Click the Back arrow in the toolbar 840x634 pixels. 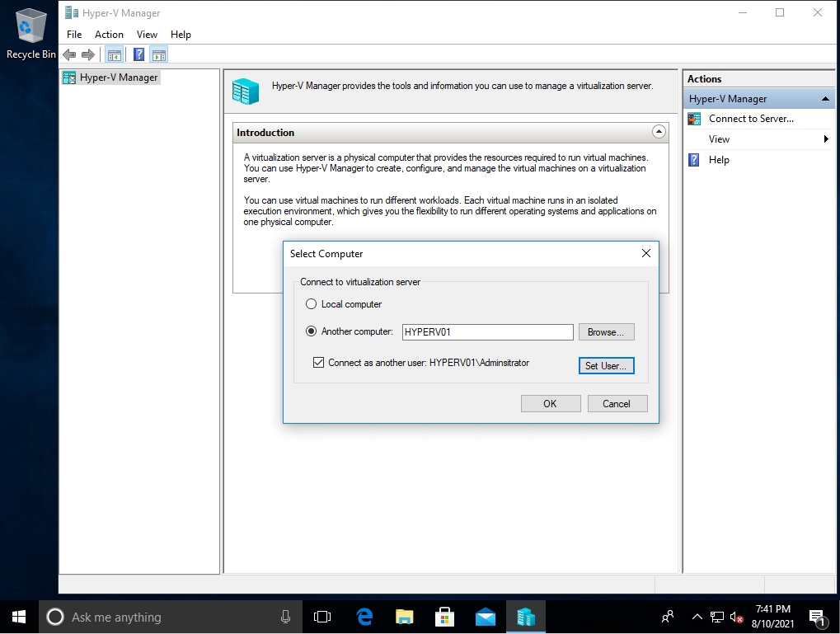point(69,54)
